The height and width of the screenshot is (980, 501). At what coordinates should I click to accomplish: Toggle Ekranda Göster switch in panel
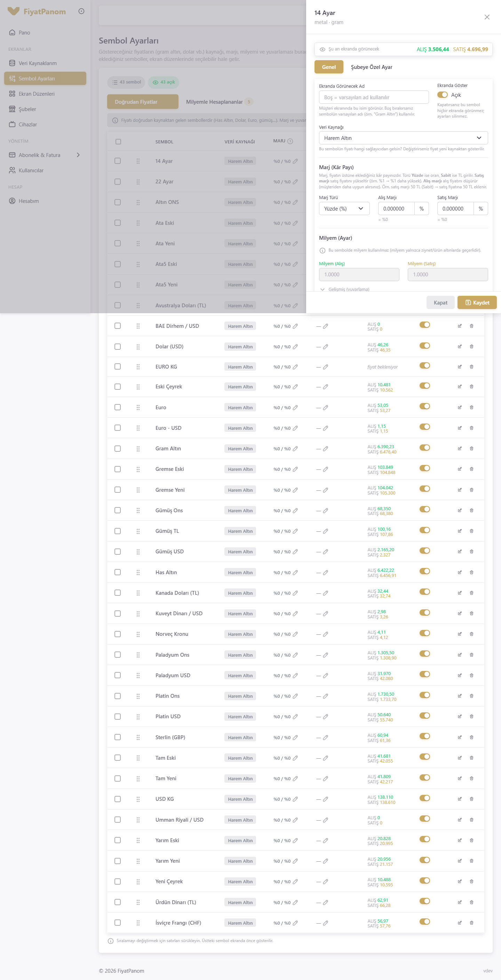443,95
